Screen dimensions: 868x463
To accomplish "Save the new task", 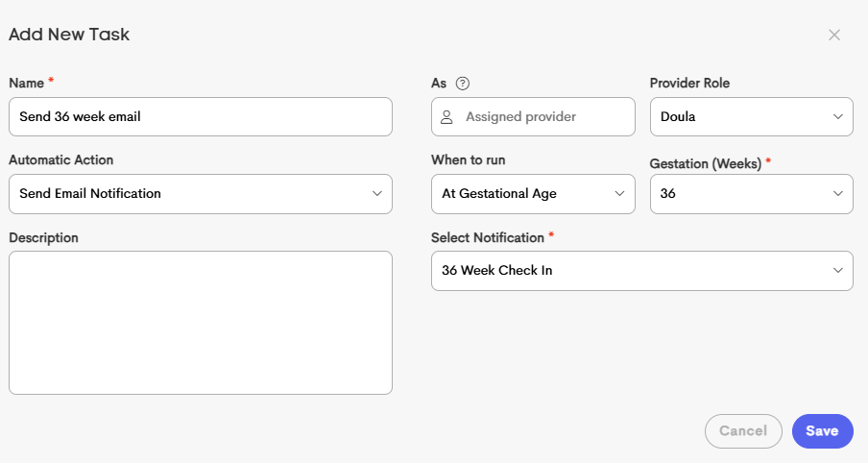I will tap(823, 431).
